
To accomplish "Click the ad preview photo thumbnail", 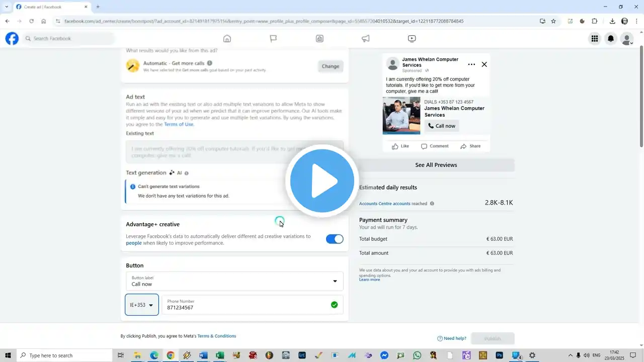I will click(401, 116).
